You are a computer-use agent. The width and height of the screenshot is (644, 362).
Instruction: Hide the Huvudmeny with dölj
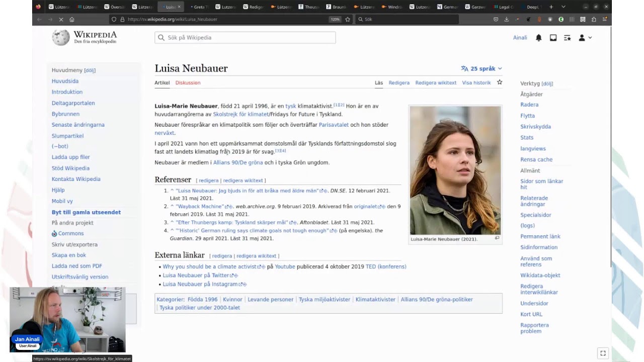click(x=90, y=70)
